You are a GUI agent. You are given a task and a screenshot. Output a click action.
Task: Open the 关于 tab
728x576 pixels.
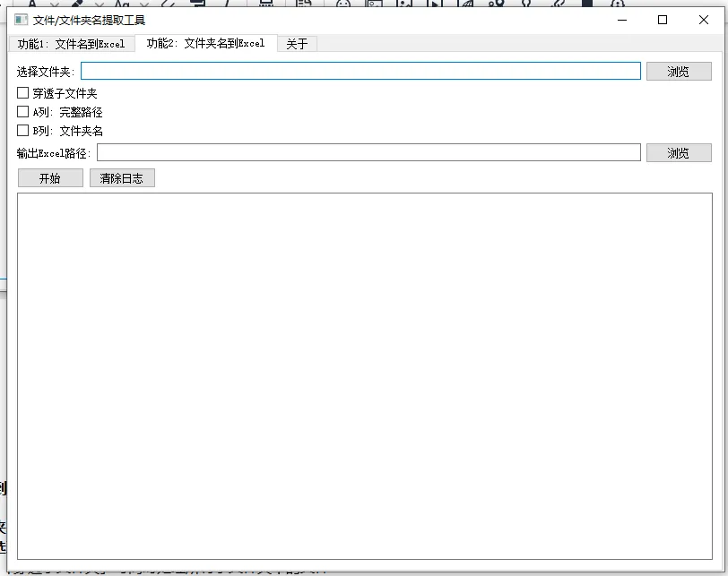click(x=297, y=44)
